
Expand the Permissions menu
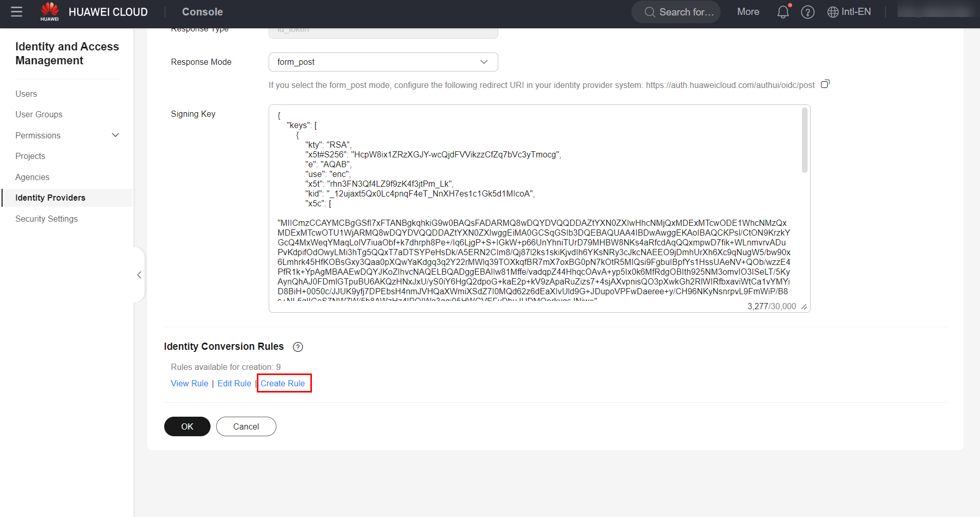pos(115,135)
